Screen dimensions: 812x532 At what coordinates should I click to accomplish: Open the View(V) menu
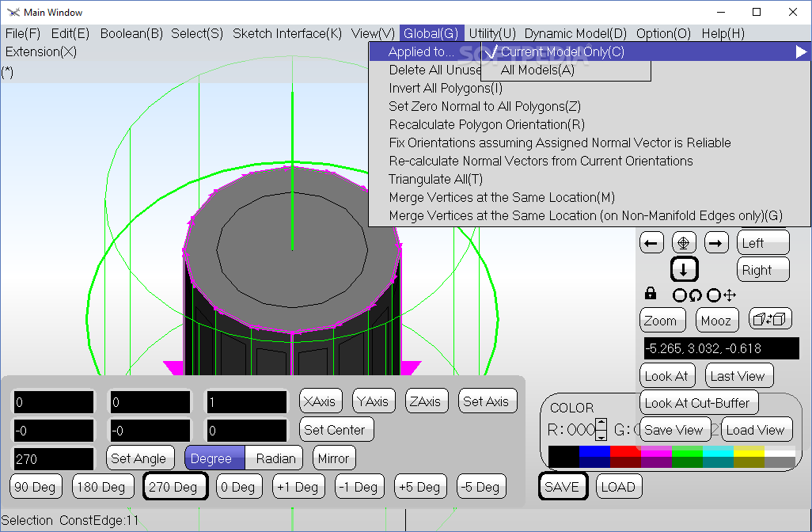(373, 34)
